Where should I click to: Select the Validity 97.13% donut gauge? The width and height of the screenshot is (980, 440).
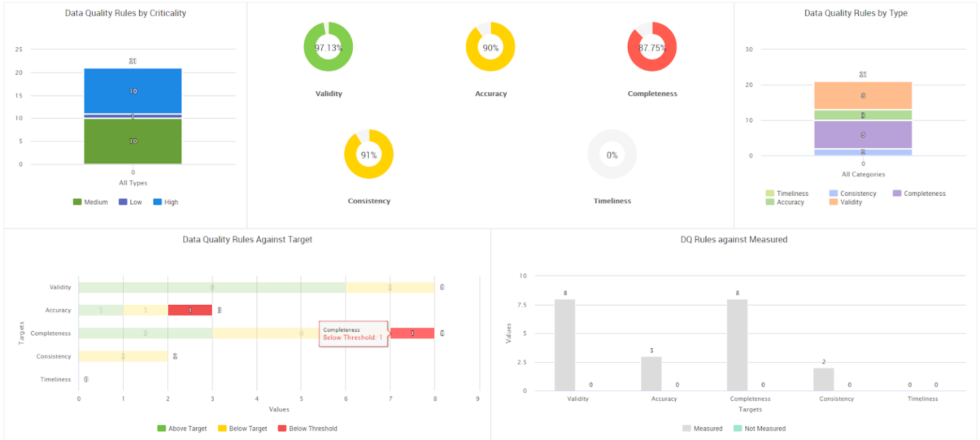tap(328, 46)
